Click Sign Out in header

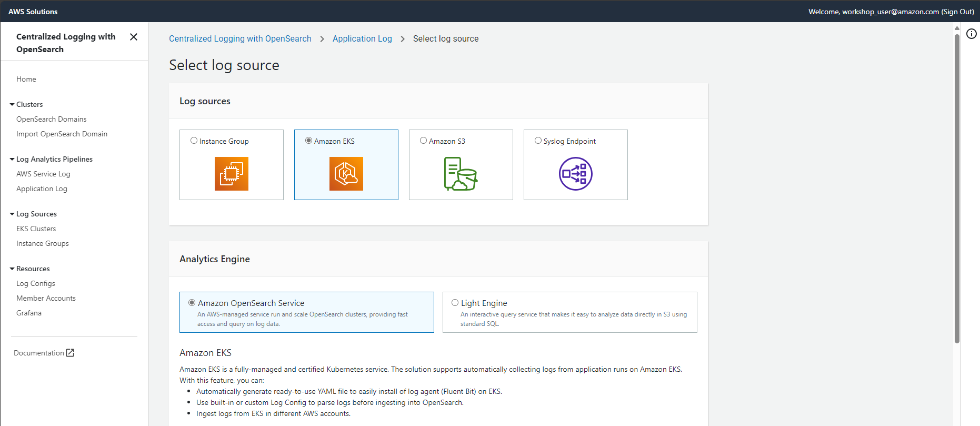click(x=957, y=12)
